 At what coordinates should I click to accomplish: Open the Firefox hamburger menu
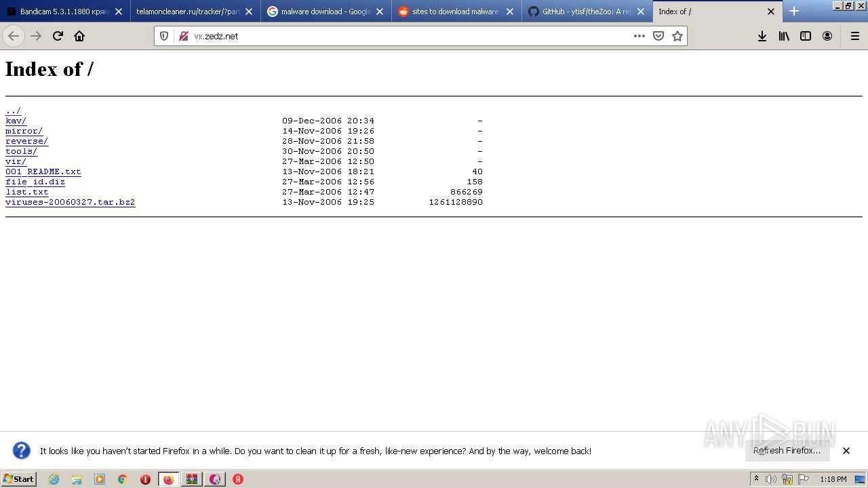[x=854, y=36]
